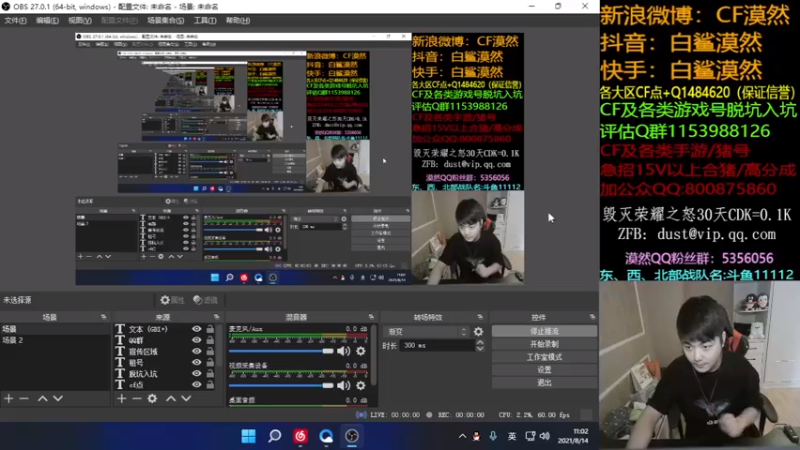Decrease the 时长 duration with the down arrow
The width and height of the screenshot is (800, 450).
tap(480, 349)
